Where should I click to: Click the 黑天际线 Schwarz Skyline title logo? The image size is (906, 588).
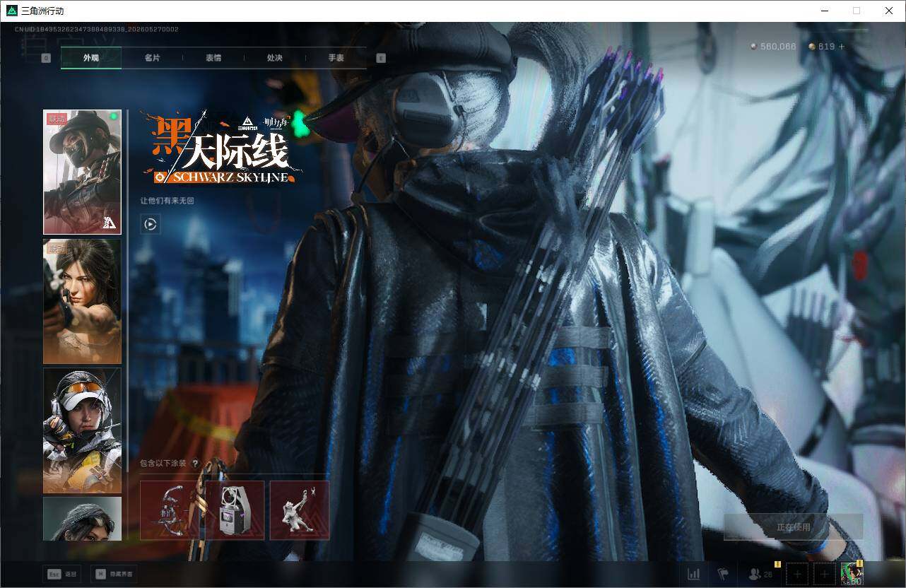pyautogui.click(x=222, y=147)
